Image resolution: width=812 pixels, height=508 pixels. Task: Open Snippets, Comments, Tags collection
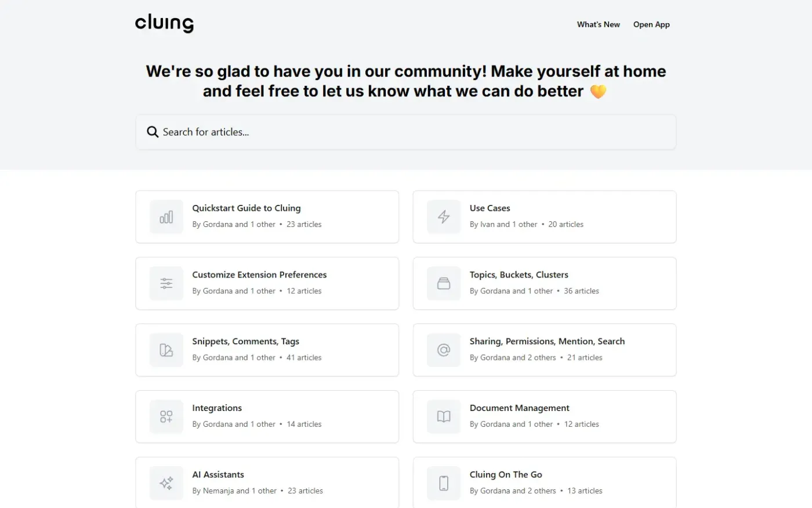[x=267, y=350]
